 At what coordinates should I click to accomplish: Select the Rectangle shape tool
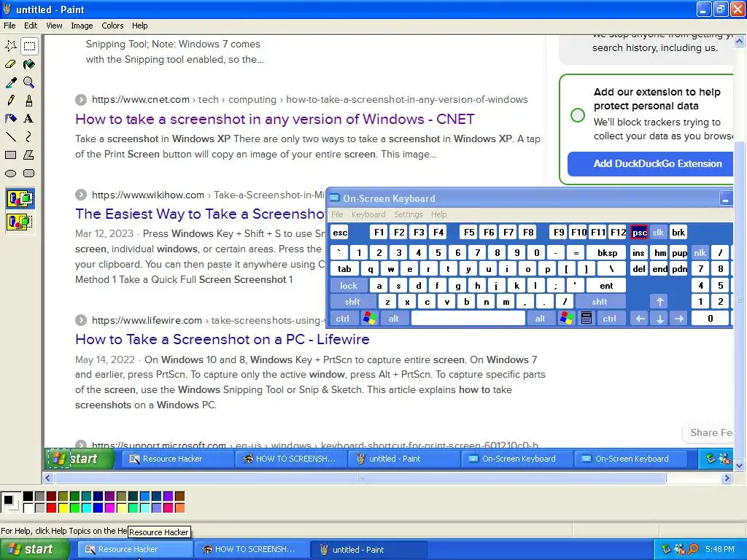coord(11,155)
